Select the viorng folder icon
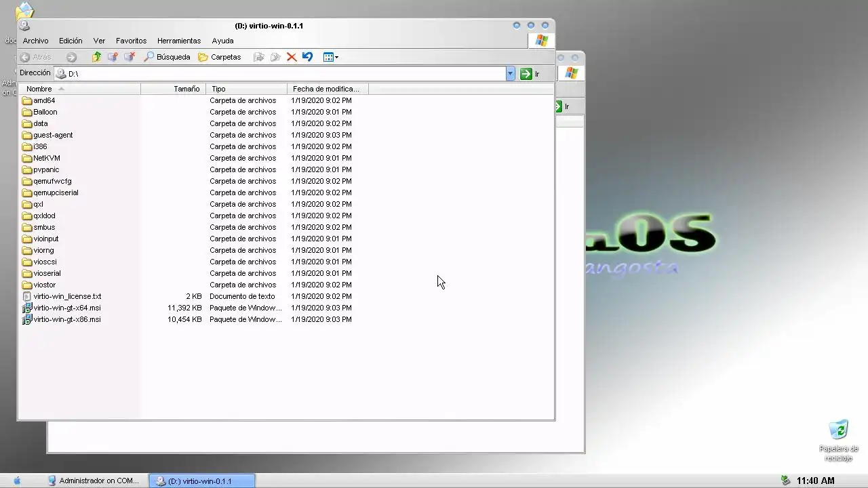This screenshot has width=868, height=488. [x=27, y=250]
